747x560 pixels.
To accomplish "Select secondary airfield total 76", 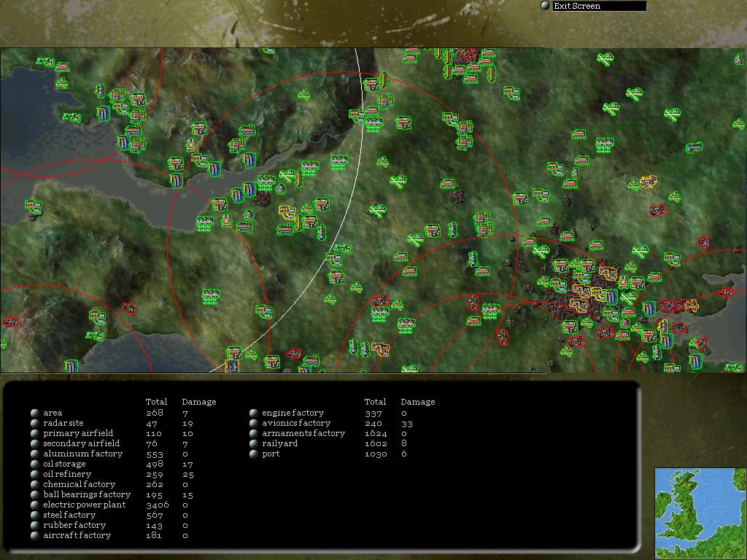I will (152, 444).
